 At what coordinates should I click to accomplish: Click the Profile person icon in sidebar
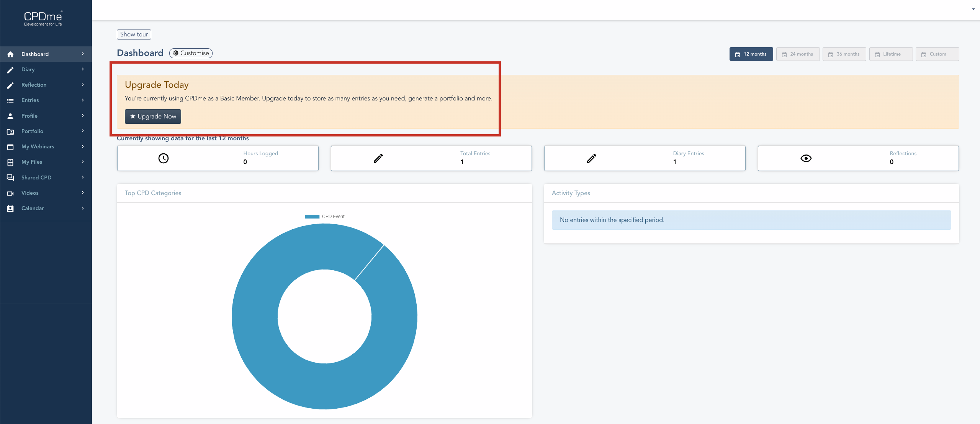tap(10, 116)
